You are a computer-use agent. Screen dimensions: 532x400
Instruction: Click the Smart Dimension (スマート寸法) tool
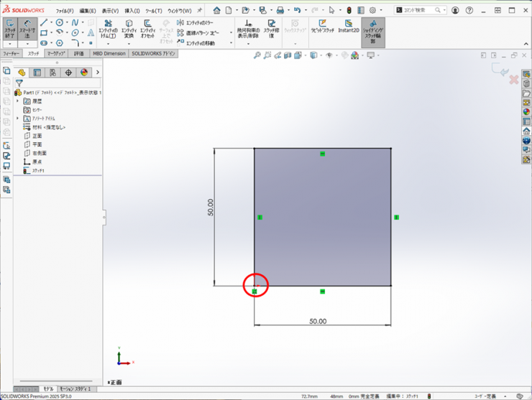pos(28,29)
